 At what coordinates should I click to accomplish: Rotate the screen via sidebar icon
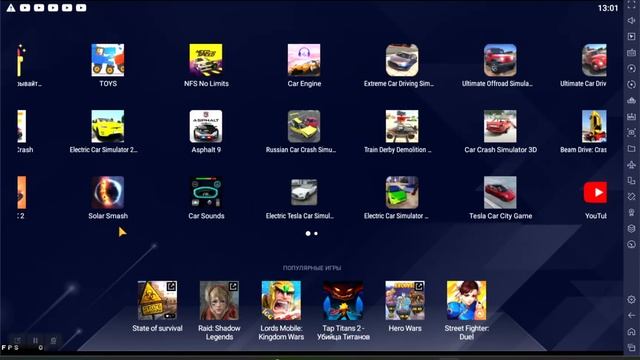click(x=631, y=196)
